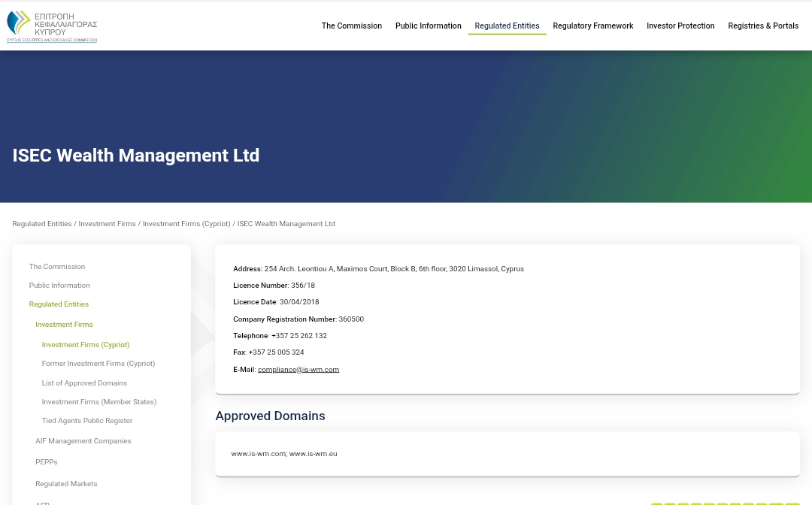This screenshot has height=505, width=812.
Task: Open Public Information top menu
Action: click(x=429, y=26)
